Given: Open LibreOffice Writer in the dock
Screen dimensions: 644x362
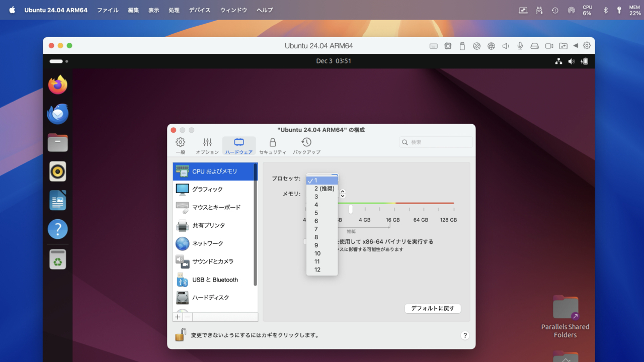Looking at the screenshot, I should coord(58,200).
